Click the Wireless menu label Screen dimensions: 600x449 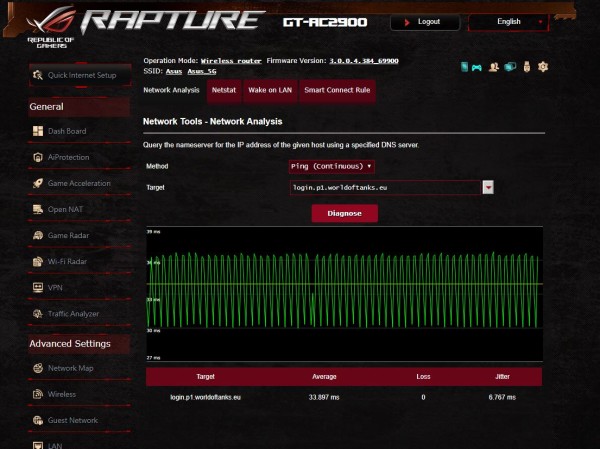tap(62, 394)
